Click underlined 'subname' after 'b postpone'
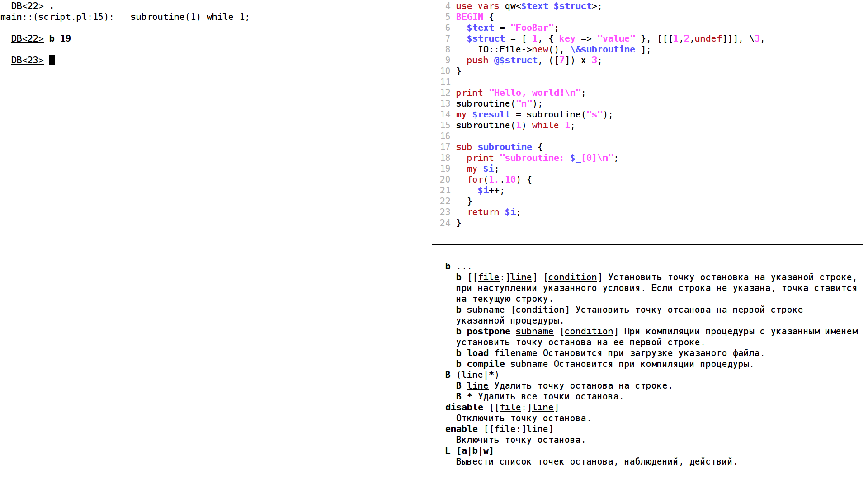Screen dimensions: 868x488 click(x=534, y=331)
